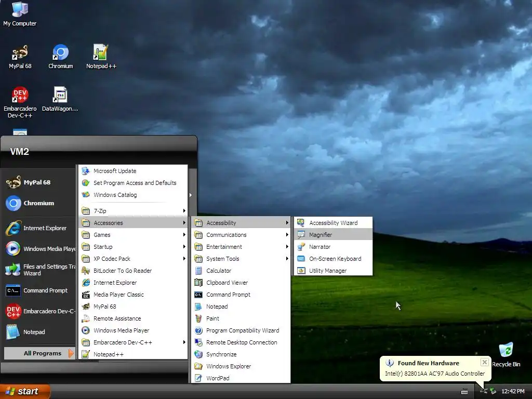Screen dimensions: 532x399
Task: Launch Chromium from pinned start list
Action: [38, 203]
